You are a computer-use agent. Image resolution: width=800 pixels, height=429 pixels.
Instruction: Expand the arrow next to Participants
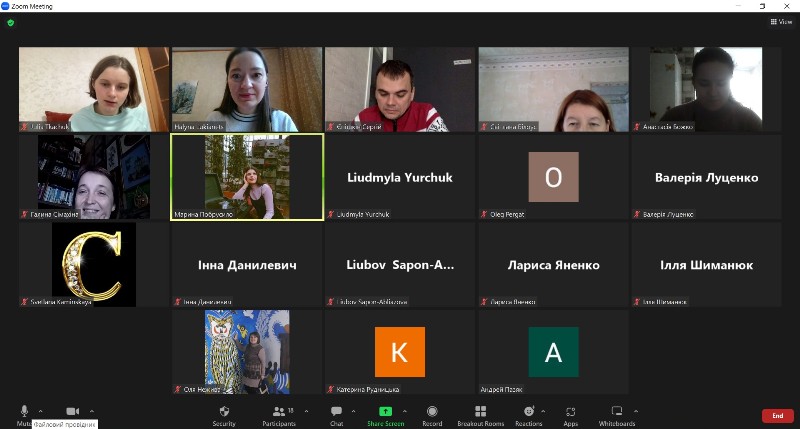(x=306, y=411)
